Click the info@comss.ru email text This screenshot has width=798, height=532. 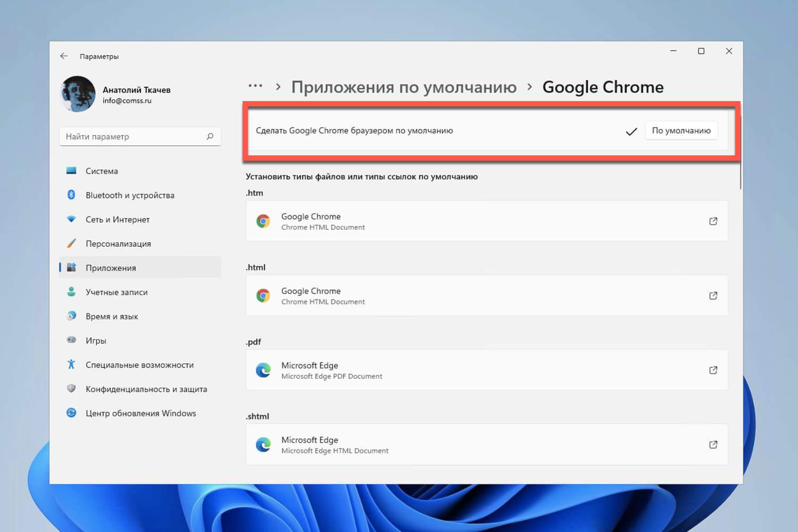pos(127,101)
